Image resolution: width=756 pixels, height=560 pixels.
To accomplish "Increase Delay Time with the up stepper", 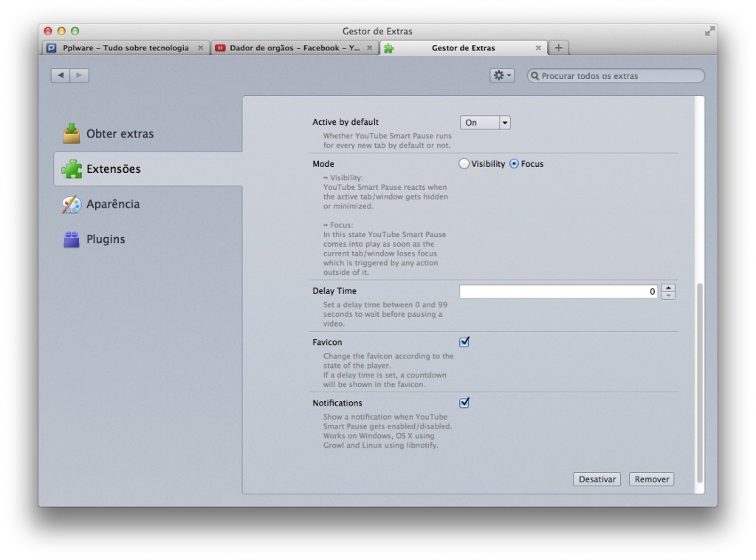I will [668, 288].
